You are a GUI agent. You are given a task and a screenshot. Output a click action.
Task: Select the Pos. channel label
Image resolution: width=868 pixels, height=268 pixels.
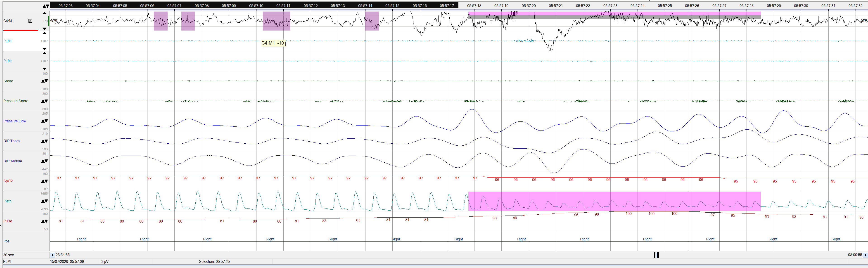point(7,241)
